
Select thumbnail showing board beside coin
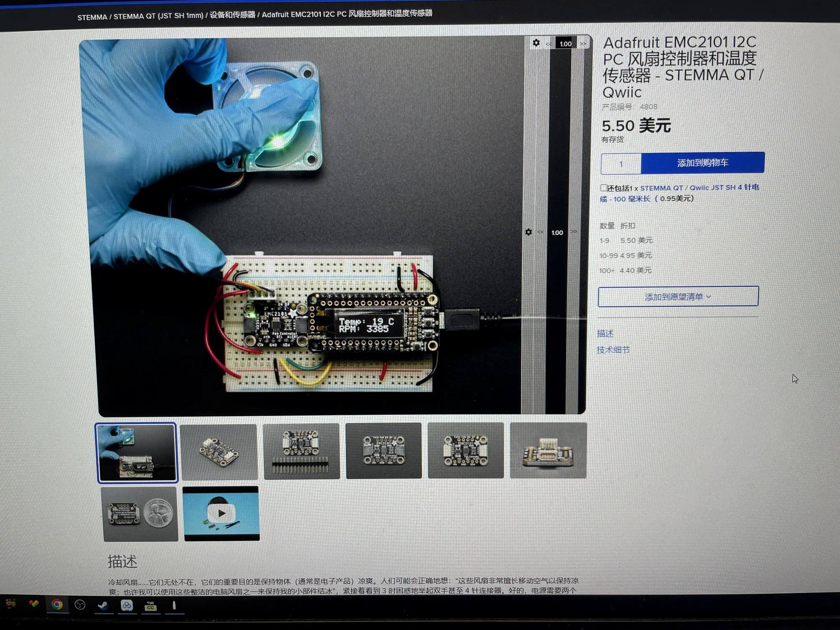coord(140,514)
